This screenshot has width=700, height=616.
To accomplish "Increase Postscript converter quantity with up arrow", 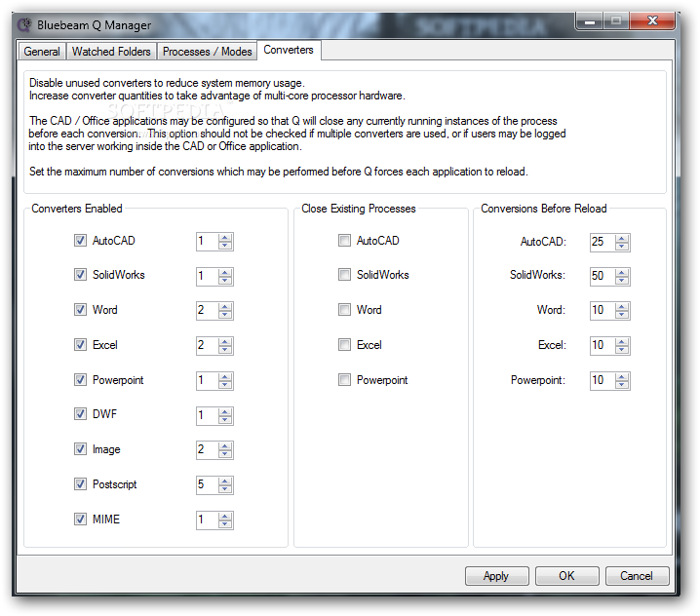I will click(225, 481).
